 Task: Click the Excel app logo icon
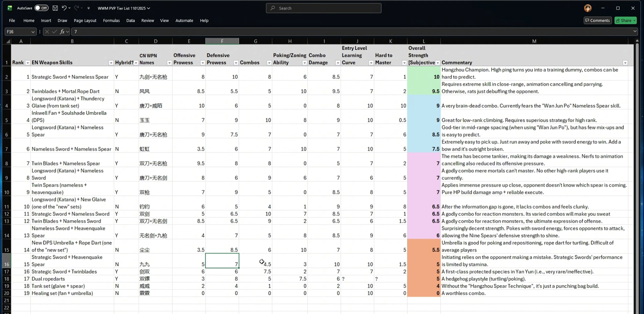pos(10,8)
